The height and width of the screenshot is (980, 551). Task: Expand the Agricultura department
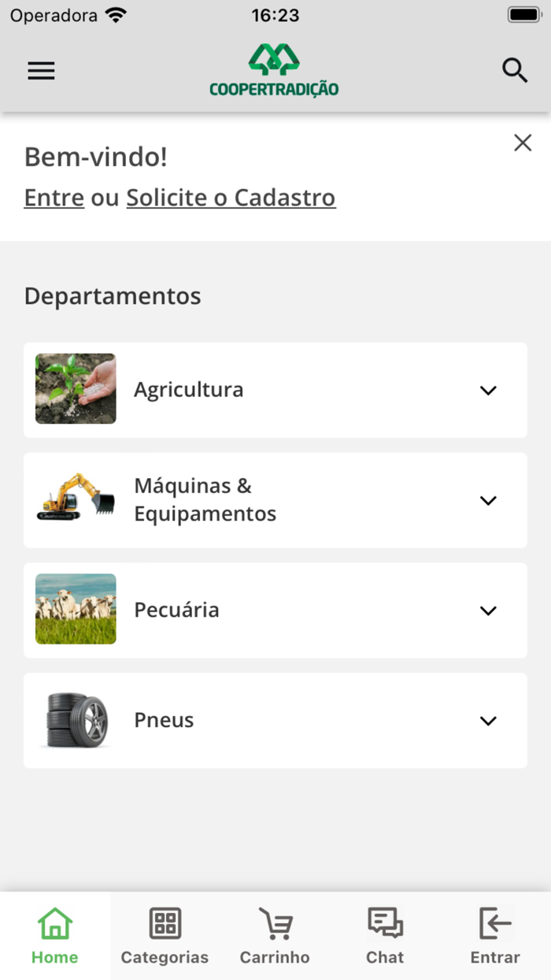(x=488, y=390)
